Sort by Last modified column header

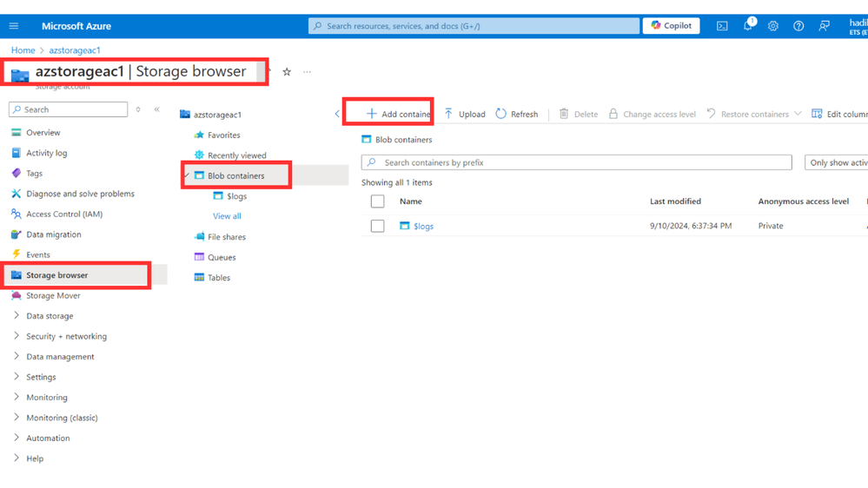675,201
